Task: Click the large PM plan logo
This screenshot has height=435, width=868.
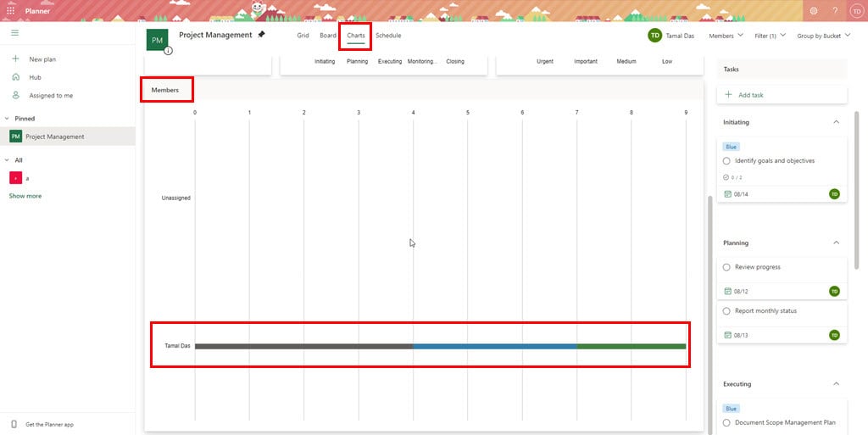Action: tap(157, 40)
